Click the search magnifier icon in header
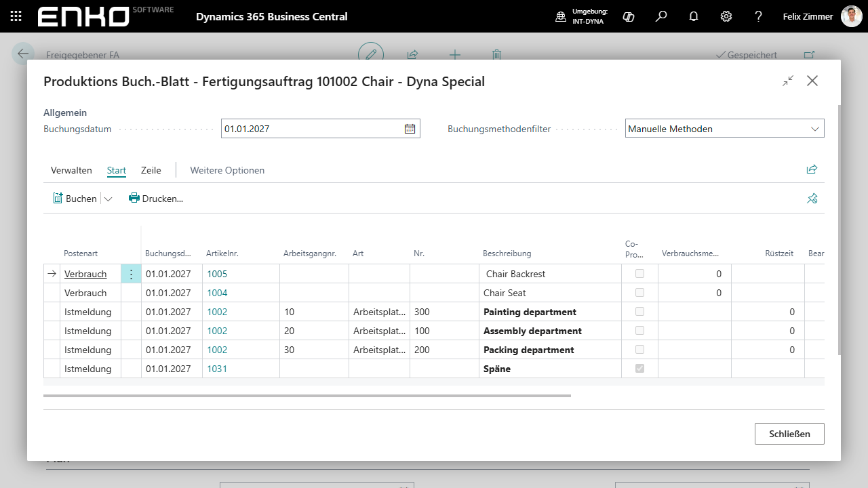This screenshot has height=488, width=868. point(661,16)
